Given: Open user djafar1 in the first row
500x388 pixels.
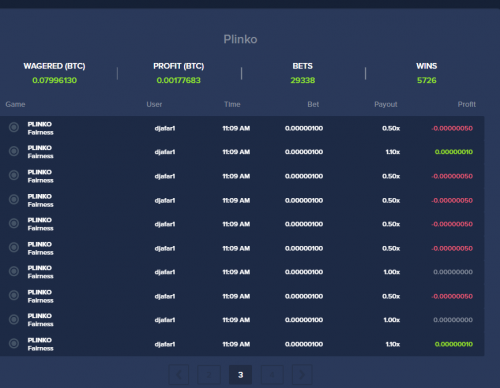Looking at the screenshot, I should [165, 129].
